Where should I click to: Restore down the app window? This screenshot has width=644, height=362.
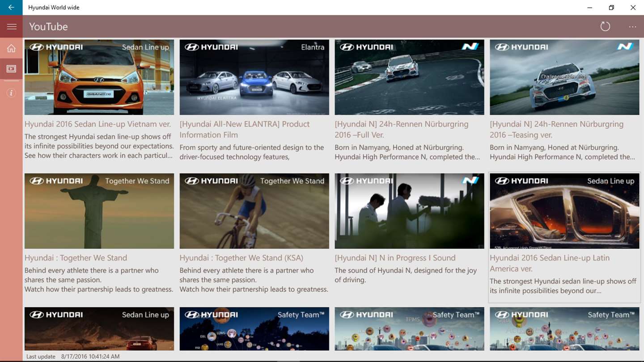tap(611, 8)
